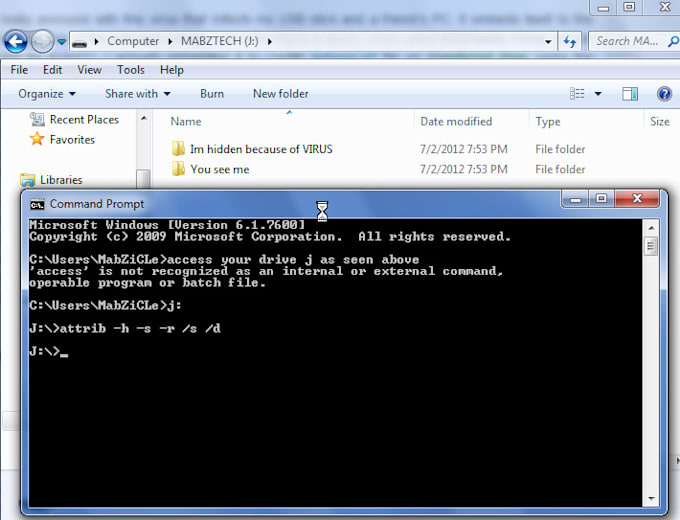Screen dimensions: 680x520
Task: Click the Command Prompt scrollbar thumb
Action: point(651,247)
